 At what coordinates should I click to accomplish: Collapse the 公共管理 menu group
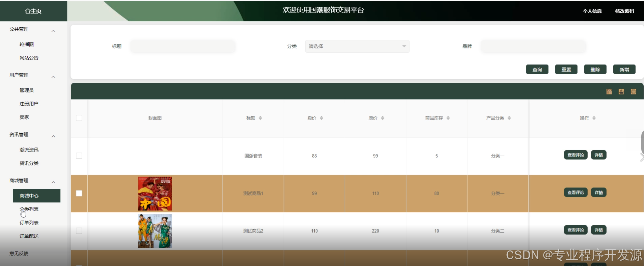point(53,31)
